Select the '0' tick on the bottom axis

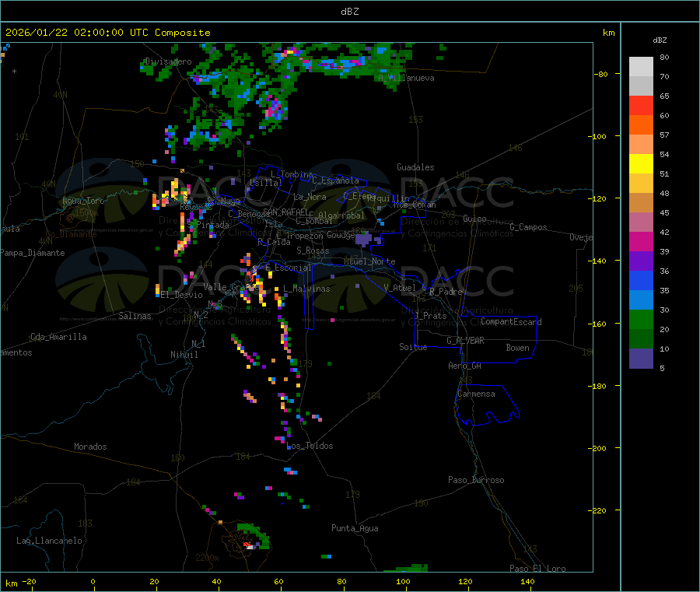93,581
